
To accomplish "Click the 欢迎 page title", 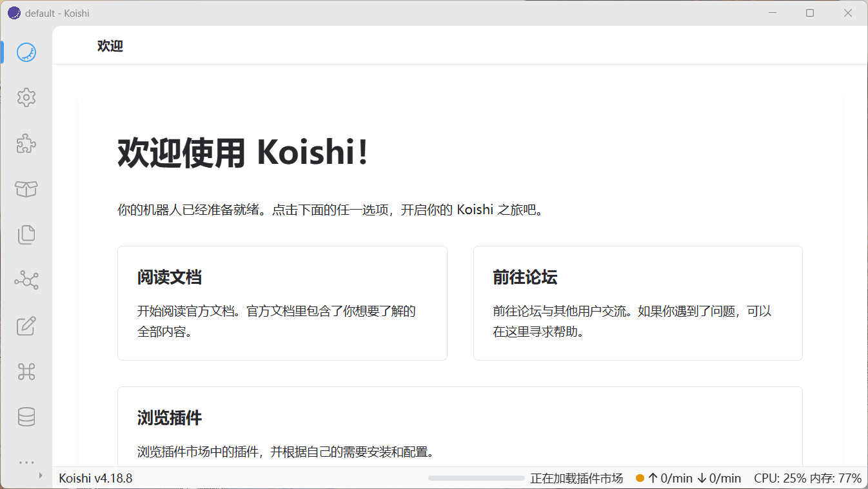I will (x=110, y=46).
